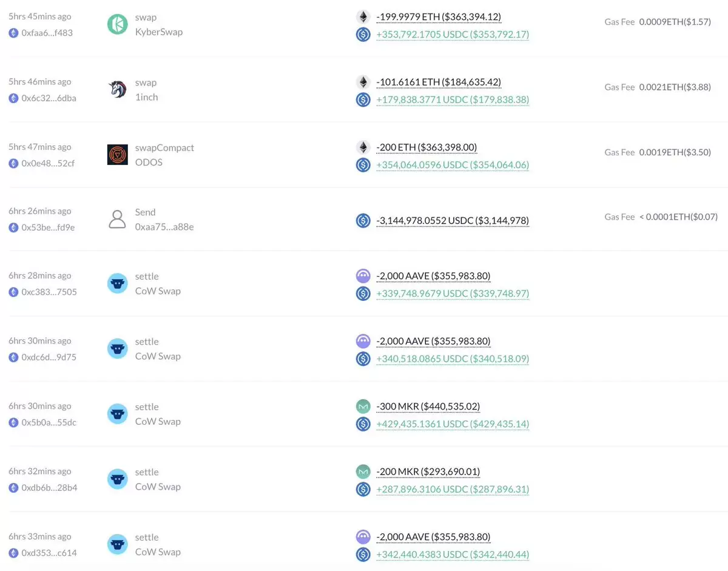
Task: Click +342,440.4383 USDC received amount
Action: (x=453, y=555)
